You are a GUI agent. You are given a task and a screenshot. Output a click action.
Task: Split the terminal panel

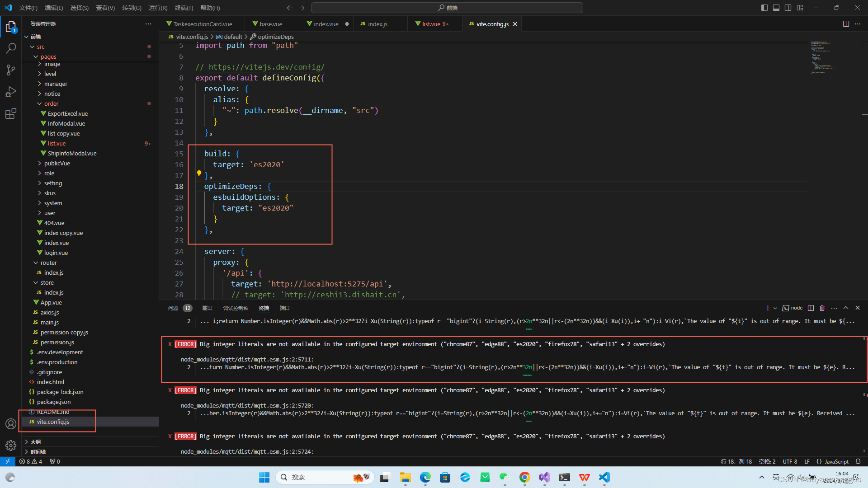(x=811, y=308)
